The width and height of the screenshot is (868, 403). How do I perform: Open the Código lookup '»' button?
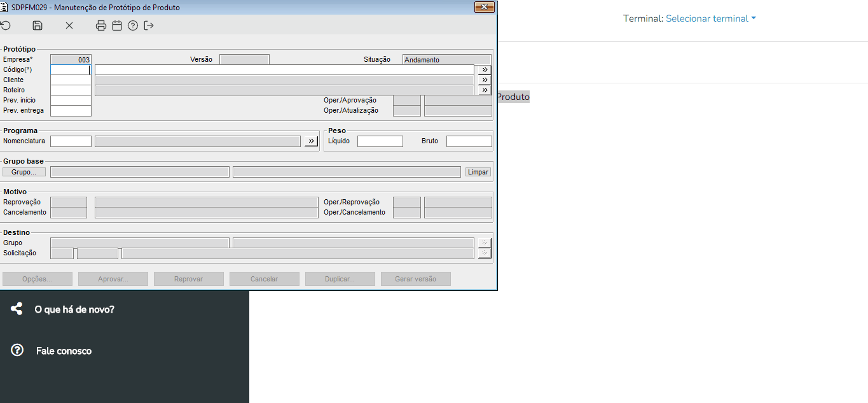[485, 70]
